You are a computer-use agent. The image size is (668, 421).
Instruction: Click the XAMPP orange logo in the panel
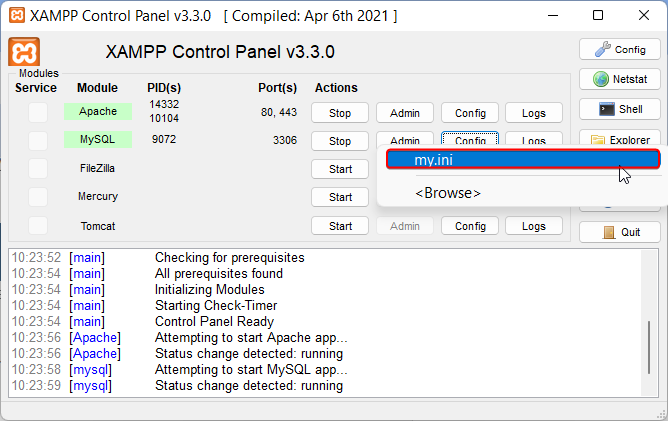coord(24,52)
